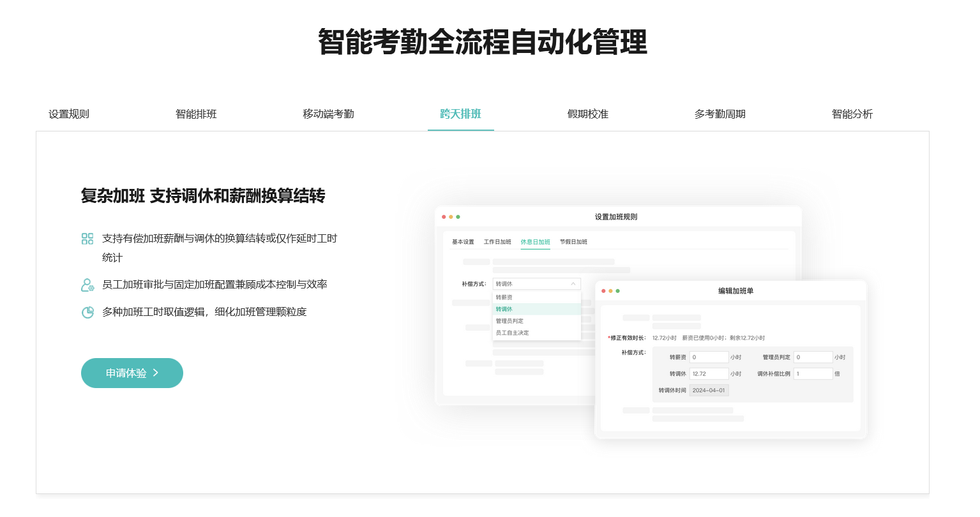Open the 智能排班 section
The image size is (980, 517).
196,114
